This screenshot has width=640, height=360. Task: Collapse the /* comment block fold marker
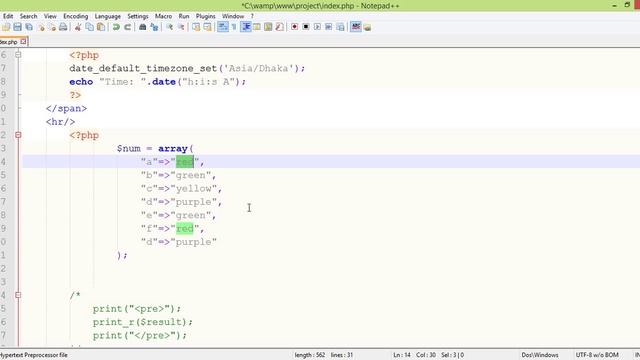click(18, 295)
